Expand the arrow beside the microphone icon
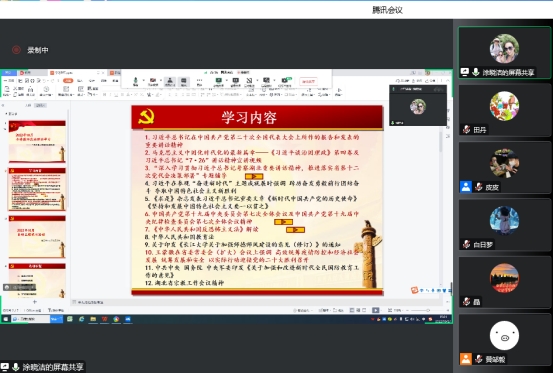 [x=143, y=80]
